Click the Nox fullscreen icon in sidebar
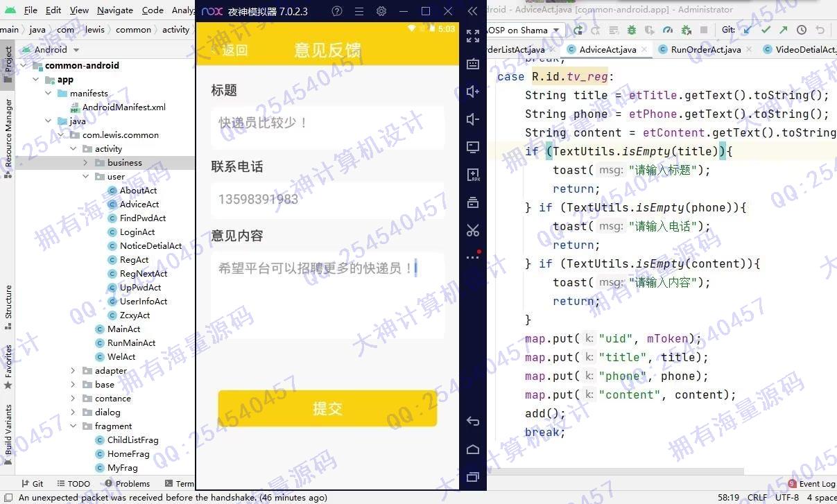Screen dimensions: 837x504 click(x=473, y=36)
